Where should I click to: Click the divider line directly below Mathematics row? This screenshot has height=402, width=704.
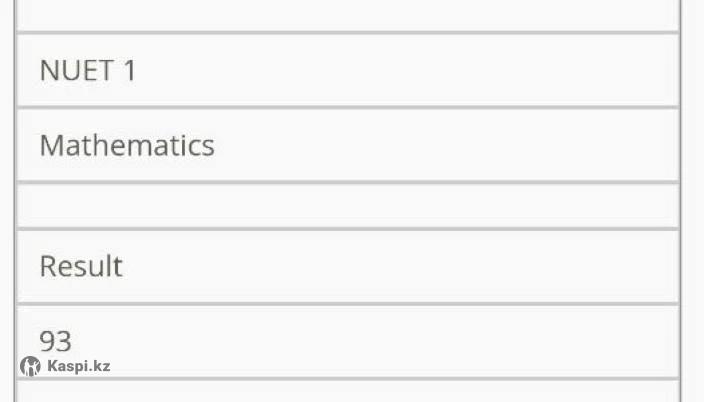(347, 182)
